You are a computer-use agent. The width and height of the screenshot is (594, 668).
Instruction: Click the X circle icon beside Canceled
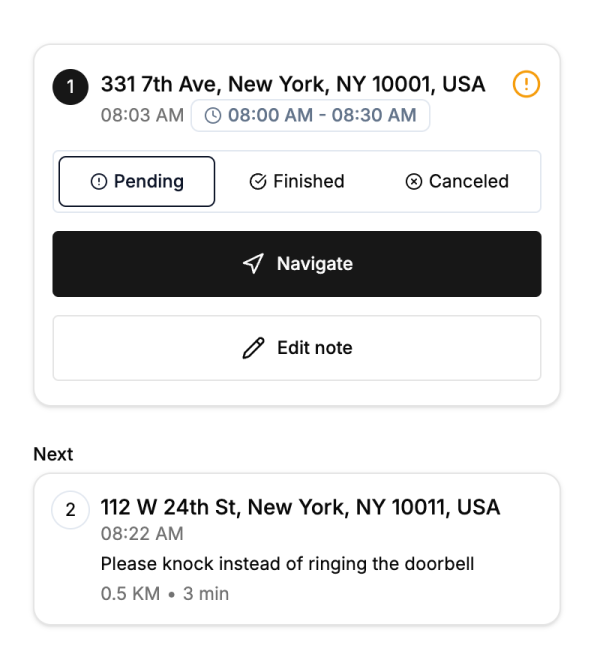click(x=413, y=181)
